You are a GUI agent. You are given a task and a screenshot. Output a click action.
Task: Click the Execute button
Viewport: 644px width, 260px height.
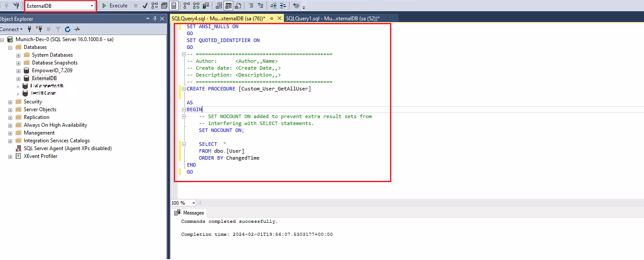[x=114, y=6]
